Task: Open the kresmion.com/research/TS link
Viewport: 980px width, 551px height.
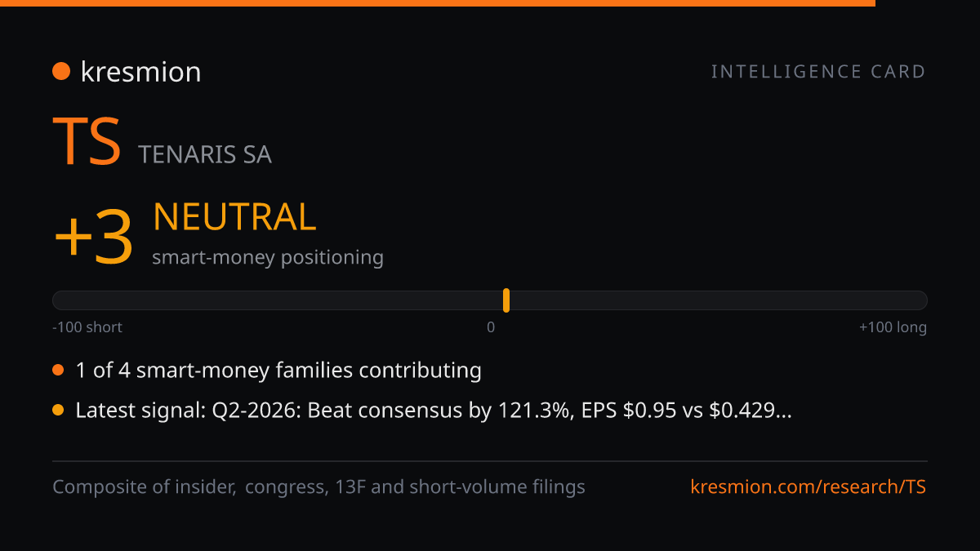Action: [x=808, y=487]
